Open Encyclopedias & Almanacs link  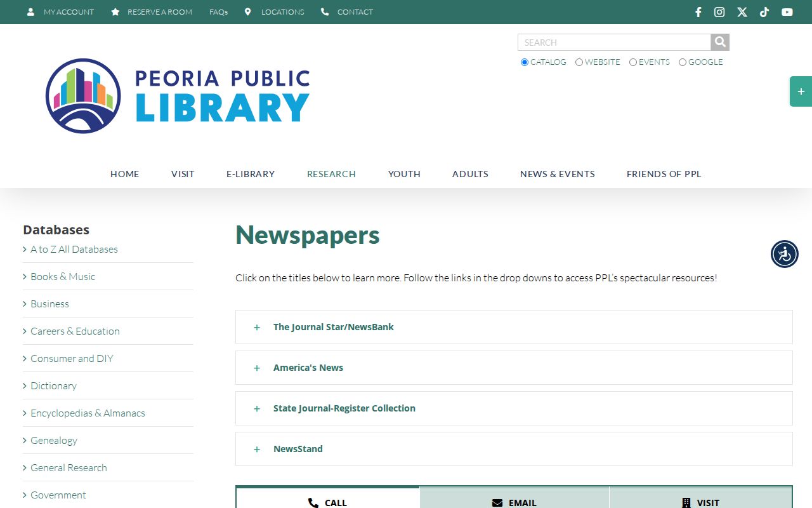pos(88,413)
